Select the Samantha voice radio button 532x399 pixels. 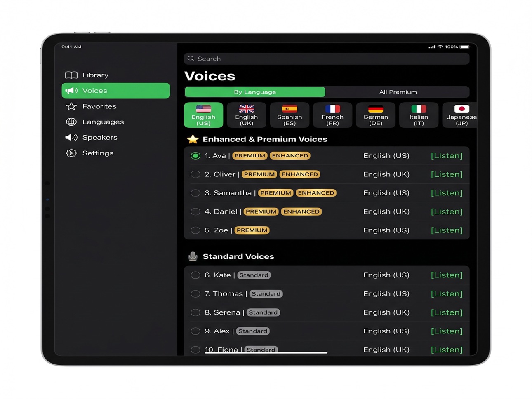pyautogui.click(x=195, y=193)
